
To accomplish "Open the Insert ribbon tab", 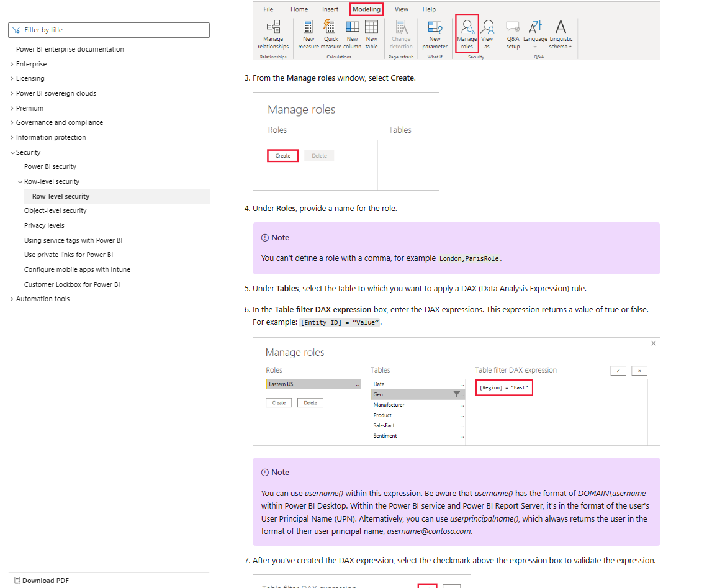I will (330, 9).
